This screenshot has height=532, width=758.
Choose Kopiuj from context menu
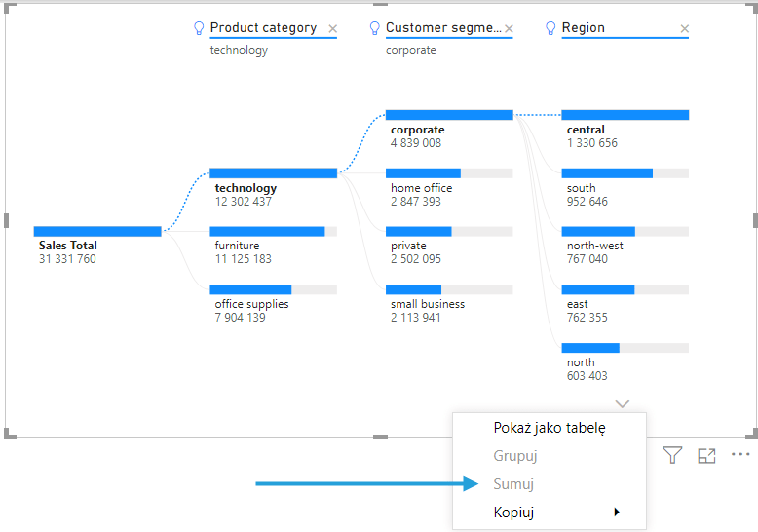513,513
